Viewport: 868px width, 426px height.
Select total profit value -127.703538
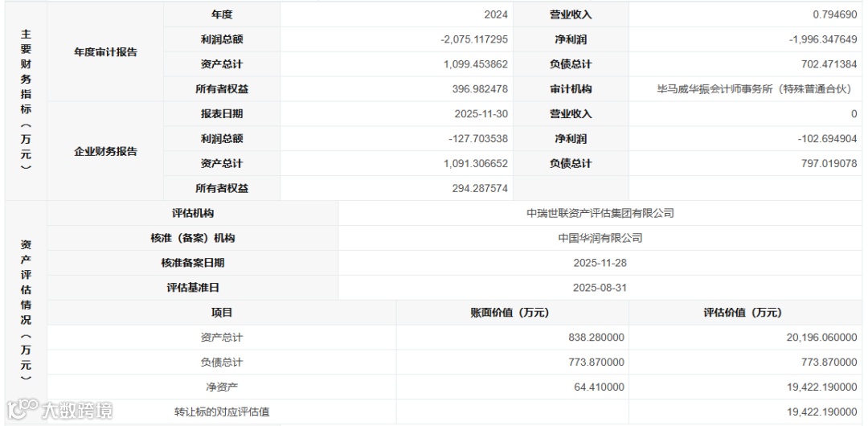pos(478,139)
